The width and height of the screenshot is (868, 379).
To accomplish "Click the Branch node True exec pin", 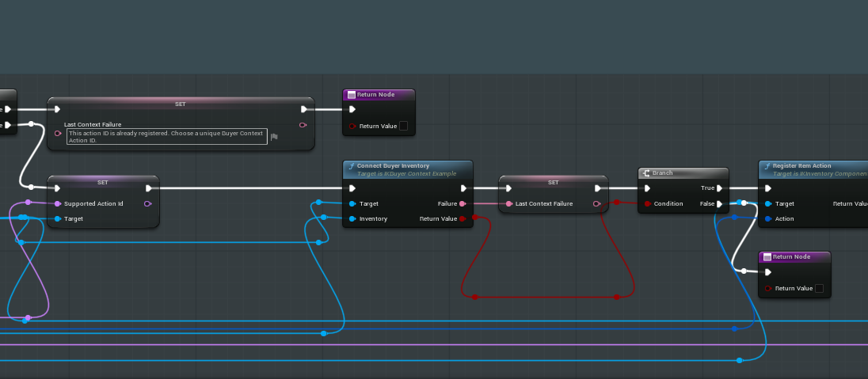I will (x=719, y=188).
